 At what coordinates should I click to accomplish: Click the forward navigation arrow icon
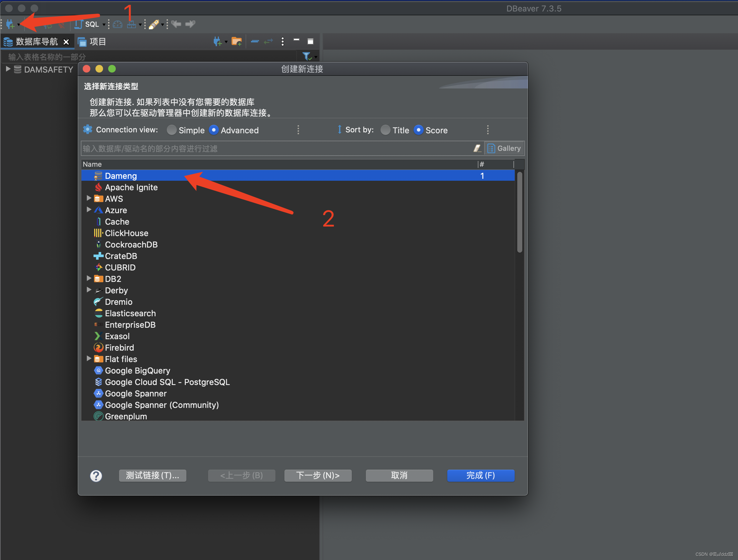(190, 24)
